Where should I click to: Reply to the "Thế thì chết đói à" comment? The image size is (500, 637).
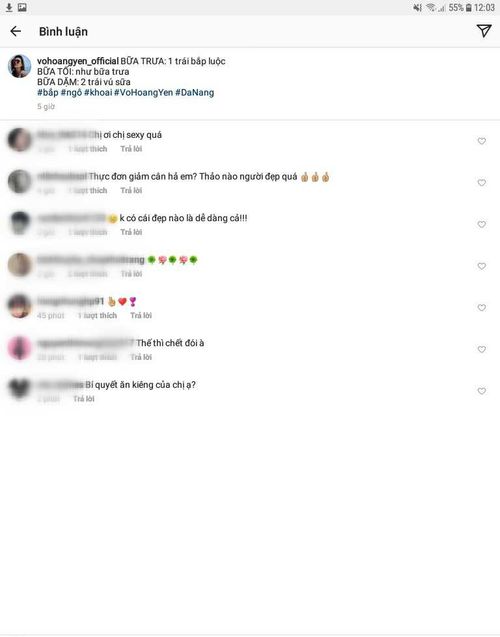[x=141, y=357]
